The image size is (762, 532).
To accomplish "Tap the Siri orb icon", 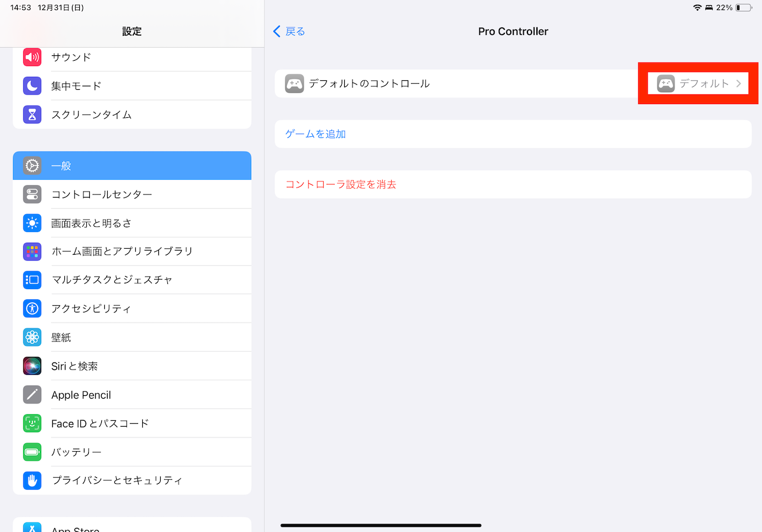I will [x=32, y=366].
